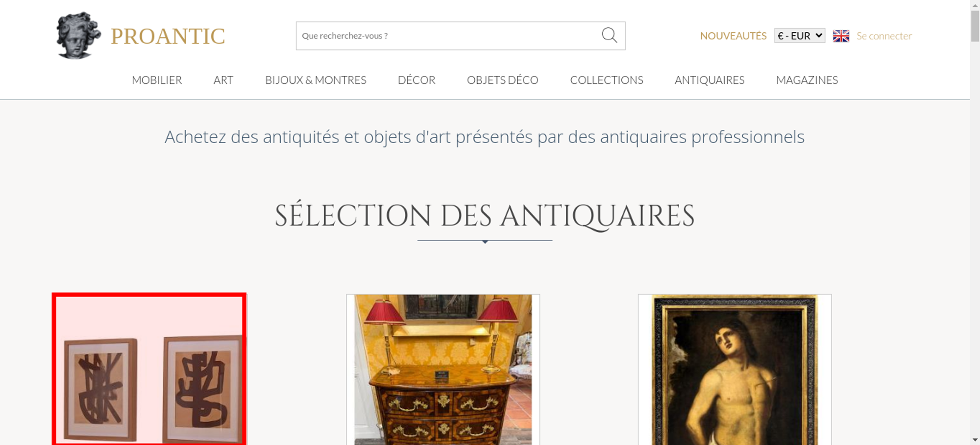The height and width of the screenshot is (445, 980).
Task: Open the ART menu
Action: (x=223, y=80)
